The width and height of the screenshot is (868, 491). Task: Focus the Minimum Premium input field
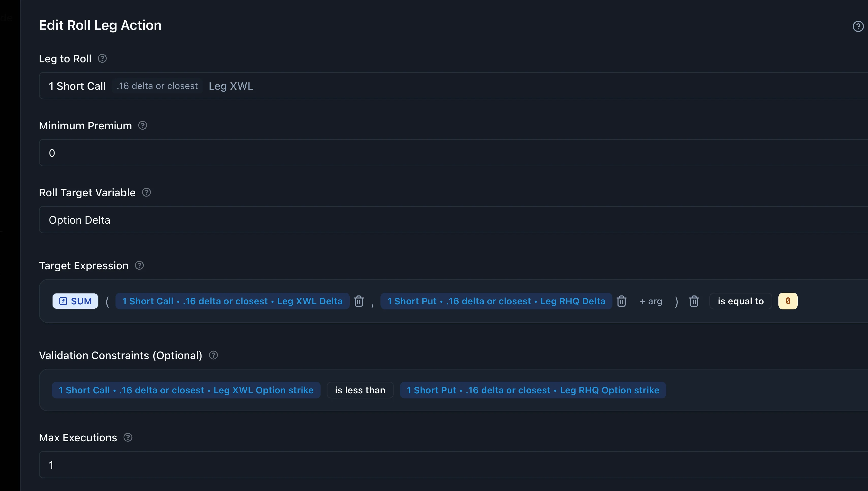453,153
